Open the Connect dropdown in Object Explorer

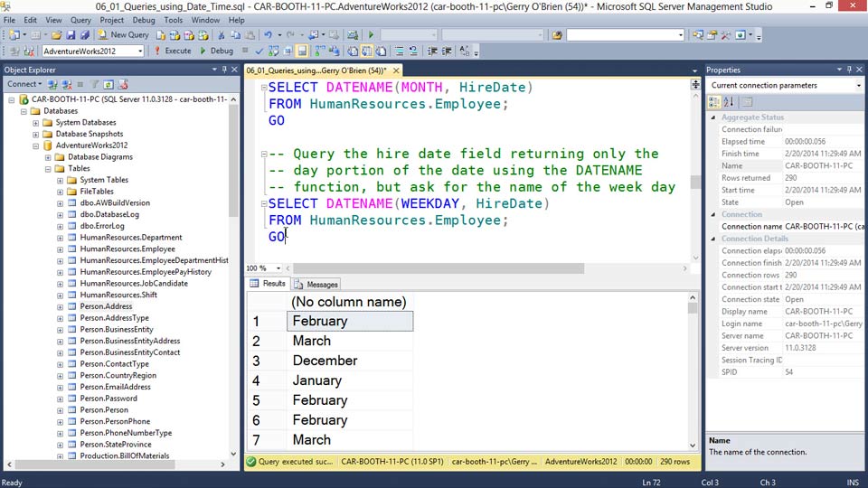pyautogui.click(x=24, y=84)
